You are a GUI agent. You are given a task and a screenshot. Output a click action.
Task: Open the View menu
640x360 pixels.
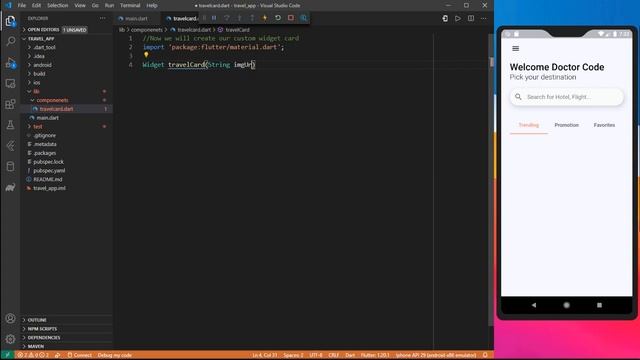click(80, 5)
